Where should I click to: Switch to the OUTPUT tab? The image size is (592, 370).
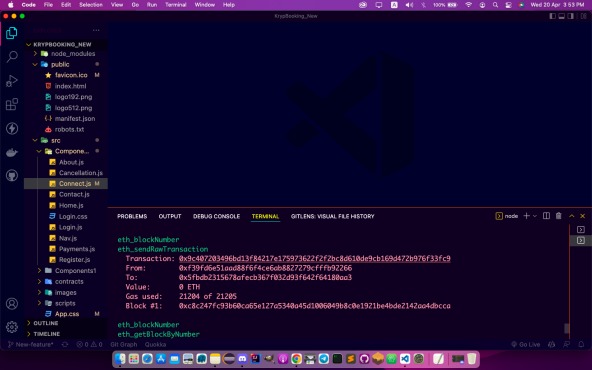click(170, 216)
